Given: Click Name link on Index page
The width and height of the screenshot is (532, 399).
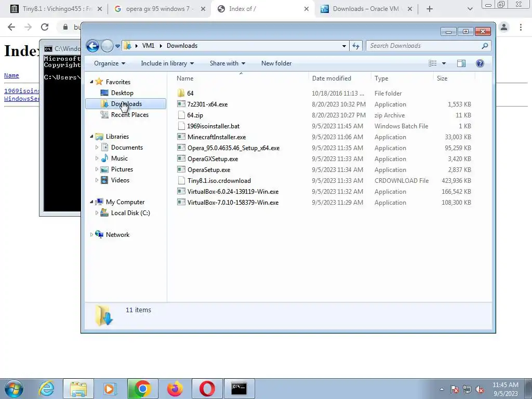Looking at the screenshot, I should (11, 75).
